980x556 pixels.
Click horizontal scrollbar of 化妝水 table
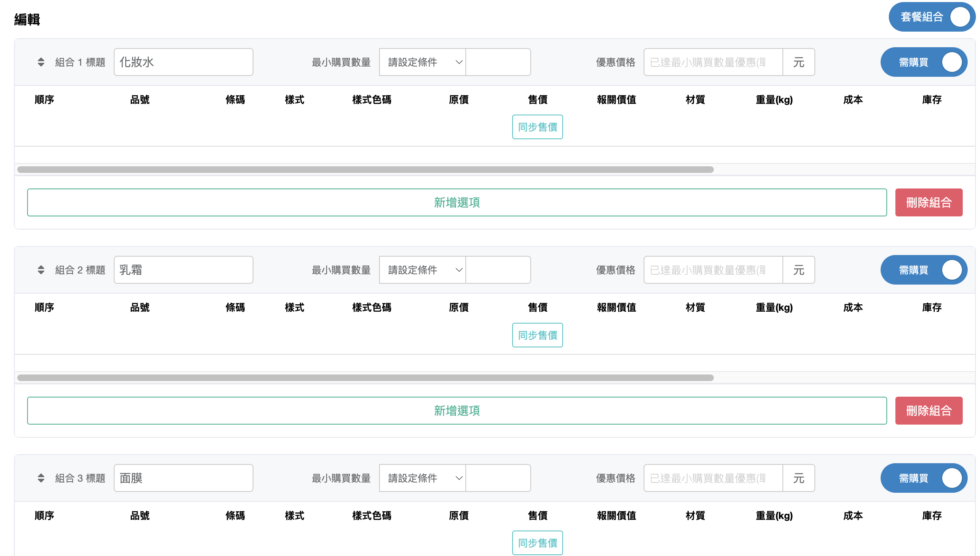pos(365,170)
